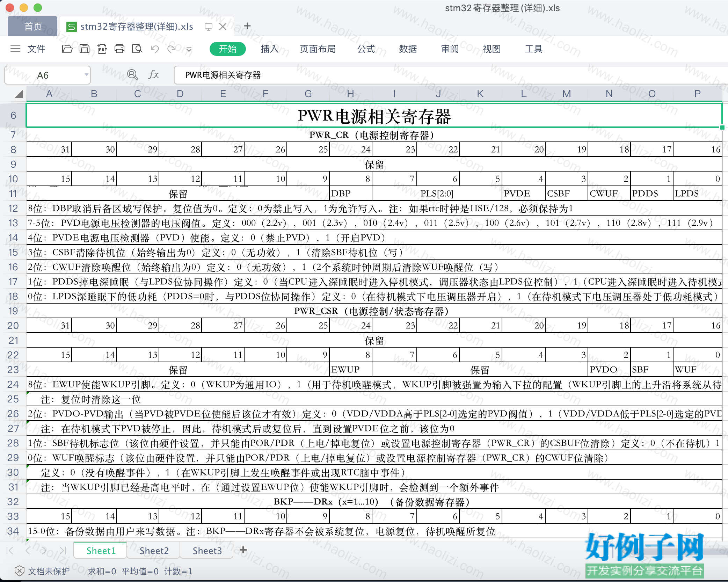Select column H header

(351, 94)
